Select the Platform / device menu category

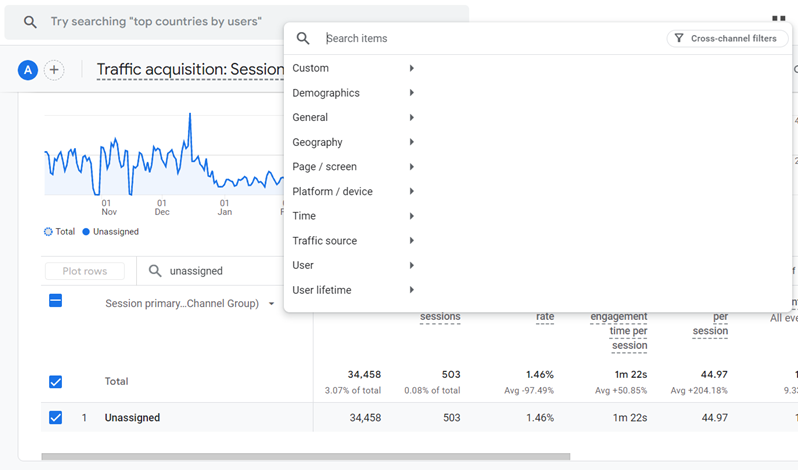332,191
